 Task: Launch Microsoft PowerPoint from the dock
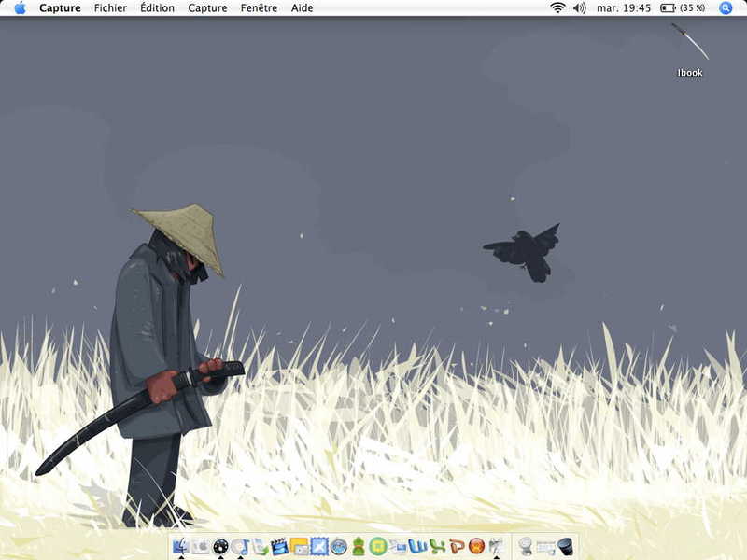click(457, 547)
